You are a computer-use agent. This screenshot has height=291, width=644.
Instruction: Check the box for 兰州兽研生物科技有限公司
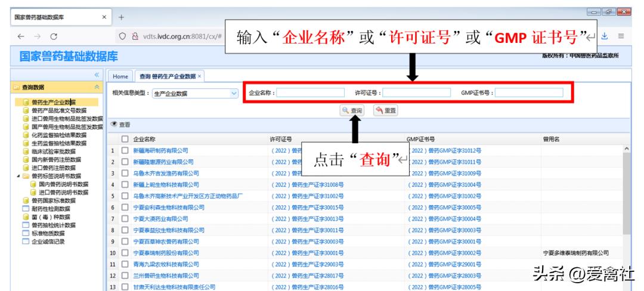[125, 276]
